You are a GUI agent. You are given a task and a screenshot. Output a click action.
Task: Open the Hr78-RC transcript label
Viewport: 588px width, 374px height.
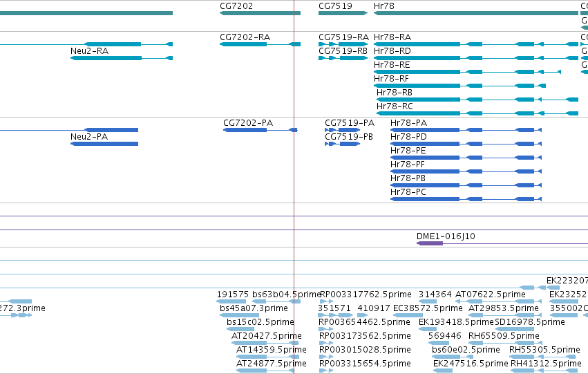click(395, 106)
